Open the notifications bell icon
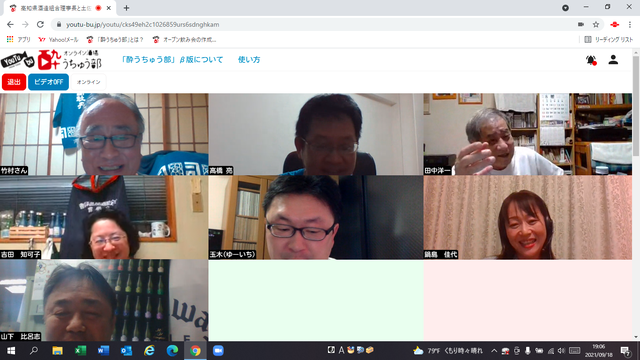This screenshot has height=360, width=640. [x=591, y=60]
